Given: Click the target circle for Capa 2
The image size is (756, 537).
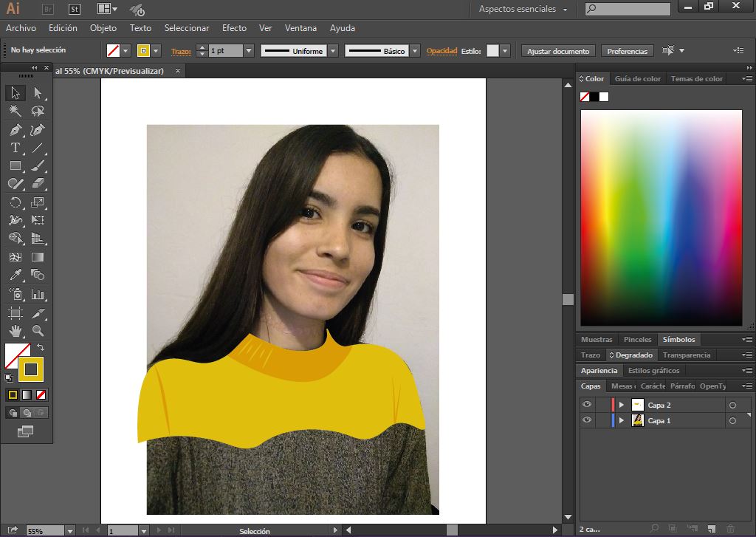Looking at the screenshot, I should pos(733,406).
